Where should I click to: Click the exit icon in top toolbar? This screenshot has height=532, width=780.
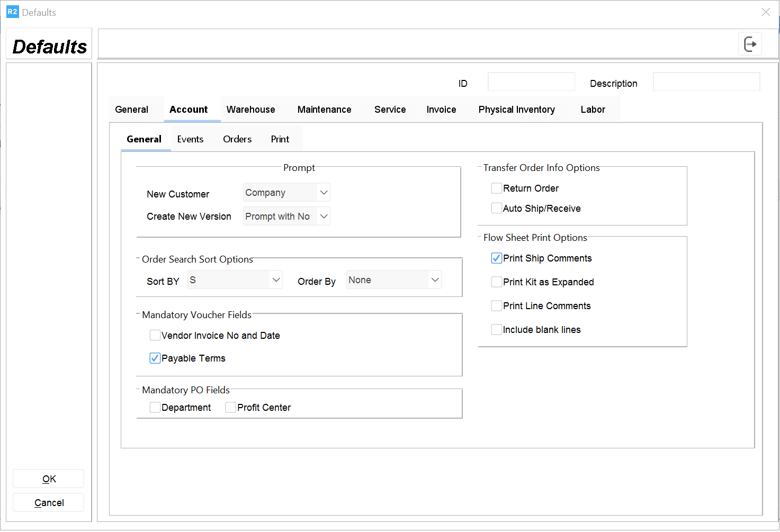point(750,44)
